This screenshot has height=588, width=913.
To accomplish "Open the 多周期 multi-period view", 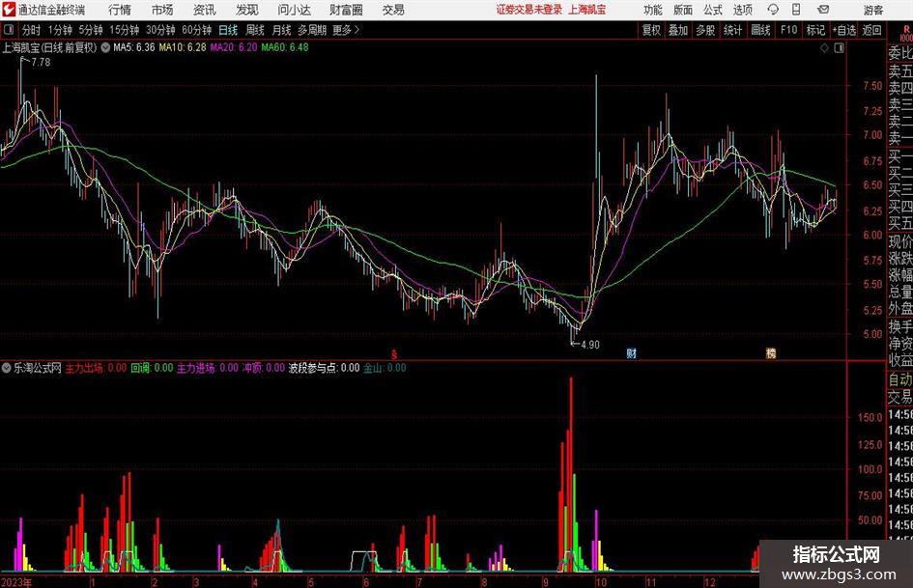I will pos(312,30).
